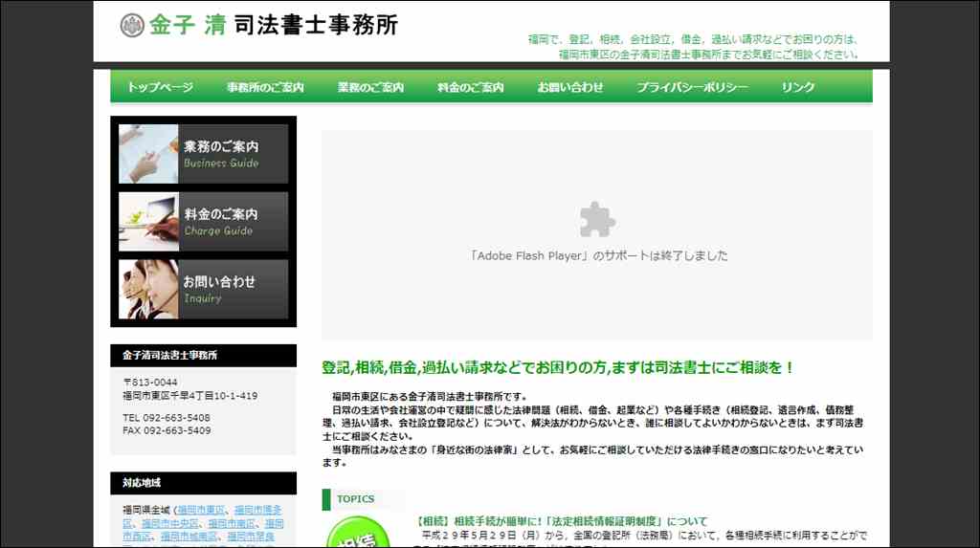The width and height of the screenshot is (980, 548).
Task: Click the header tagline starting 福岡で、登記、相続
Action: click(x=694, y=47)
